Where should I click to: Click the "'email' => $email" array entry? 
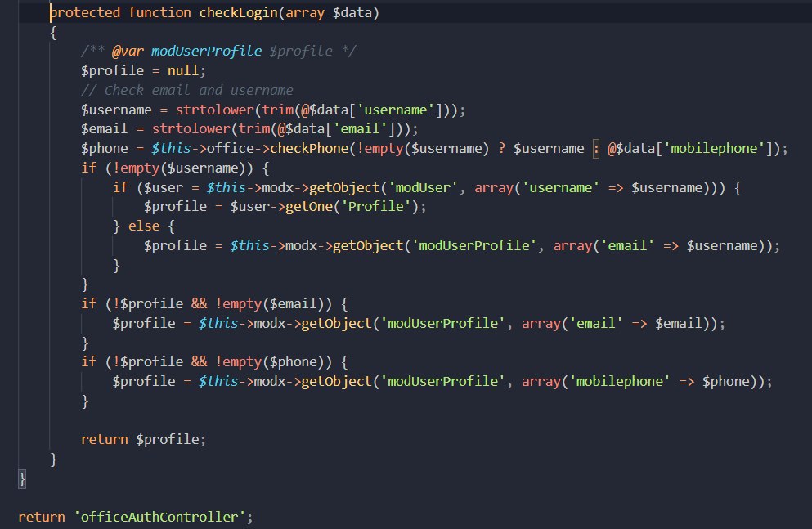click(x=635, y=324)
